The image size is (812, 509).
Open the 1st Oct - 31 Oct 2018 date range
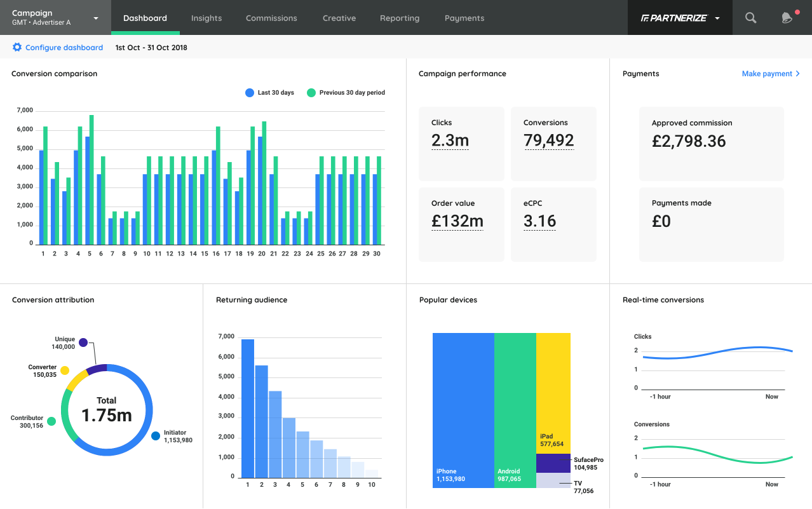(x=151, y=48)
